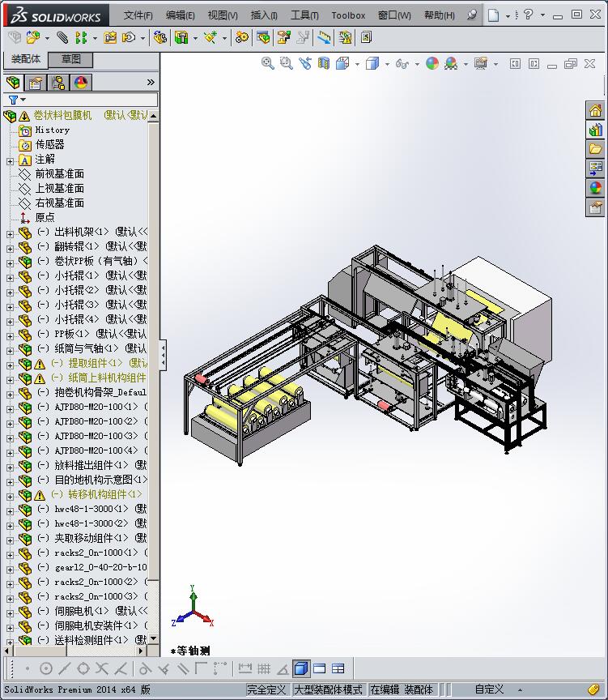Expand the 伺服电机<1> tree node
608x700 pixels.
(x=11, y=613)
